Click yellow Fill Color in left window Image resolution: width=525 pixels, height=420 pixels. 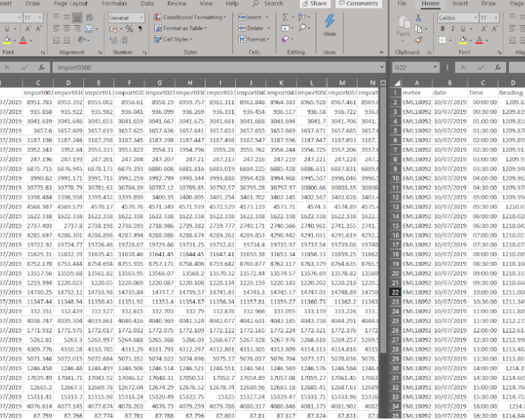(7, 40)
